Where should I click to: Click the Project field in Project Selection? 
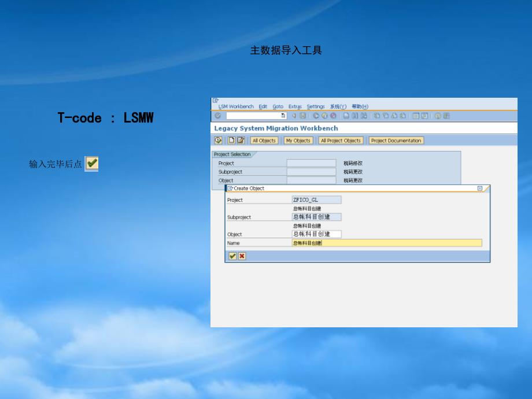click(x=311, y=163)
